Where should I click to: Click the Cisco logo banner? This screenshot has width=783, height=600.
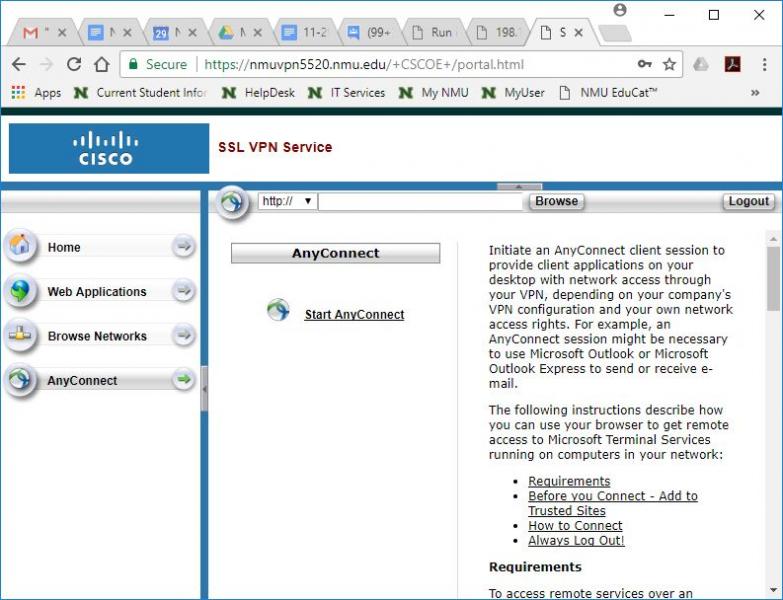coord(109,148)
